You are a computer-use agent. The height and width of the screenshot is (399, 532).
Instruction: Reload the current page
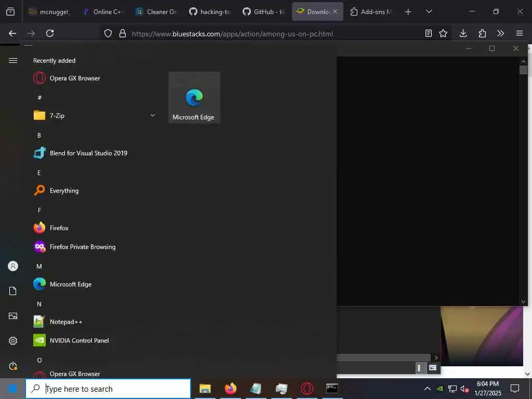click(x=50, y=33)
